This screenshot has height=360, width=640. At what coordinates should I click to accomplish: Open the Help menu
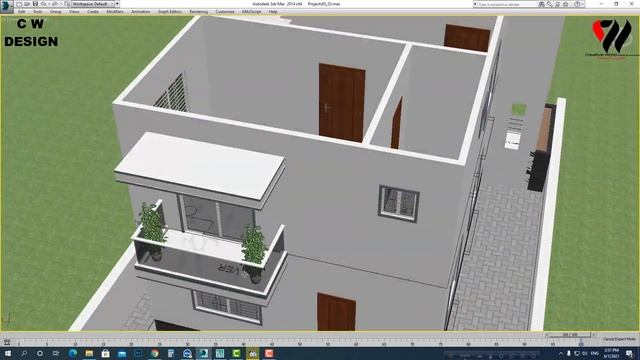(x=273, y=12)
